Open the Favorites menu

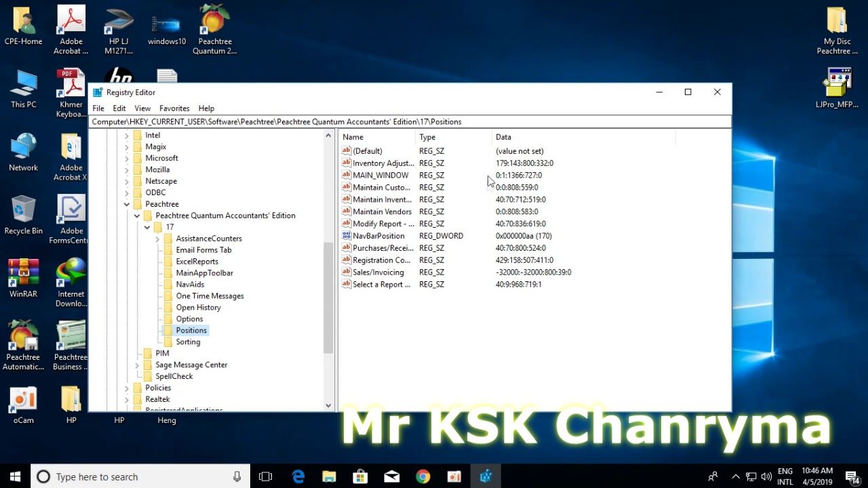(x=174, y=108)
